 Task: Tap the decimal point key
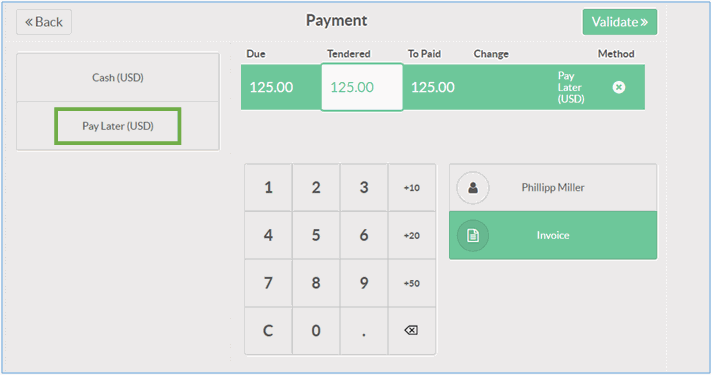coord(364,331)
